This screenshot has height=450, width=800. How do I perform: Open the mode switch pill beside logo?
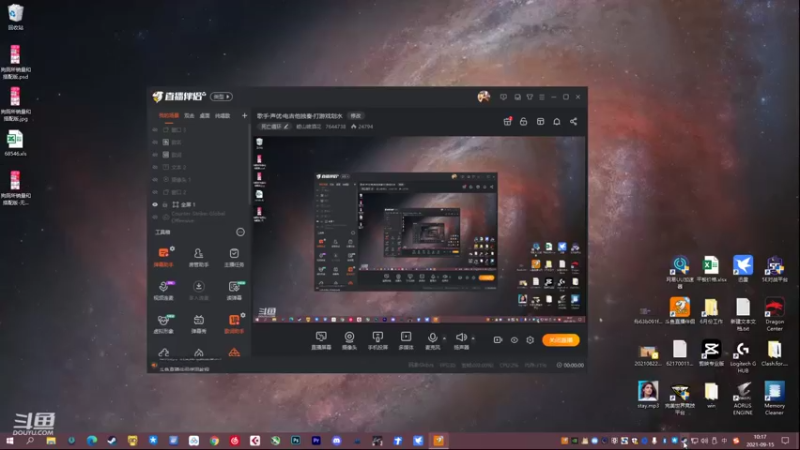click(221, 97)
